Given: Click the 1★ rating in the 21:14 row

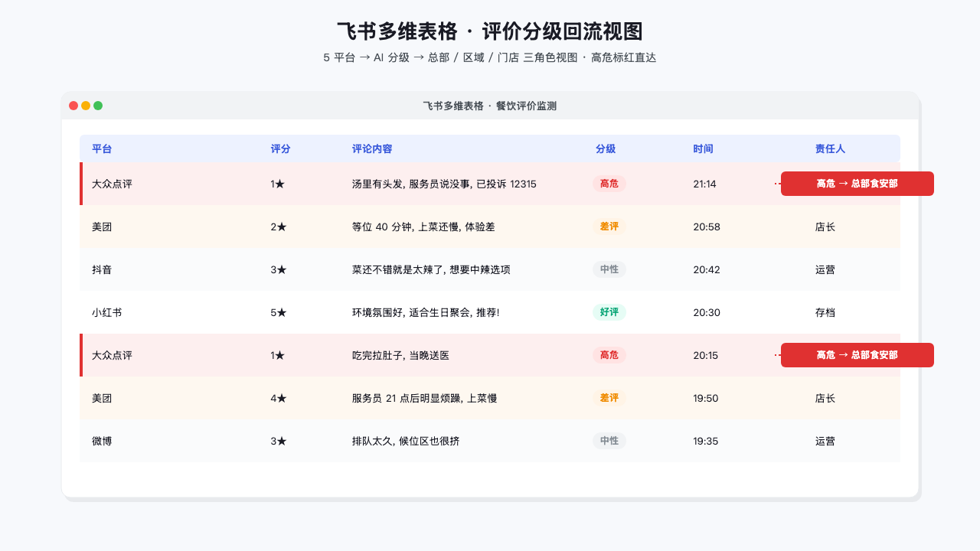Looking at the screenshot, I should (x=278, y=184).
